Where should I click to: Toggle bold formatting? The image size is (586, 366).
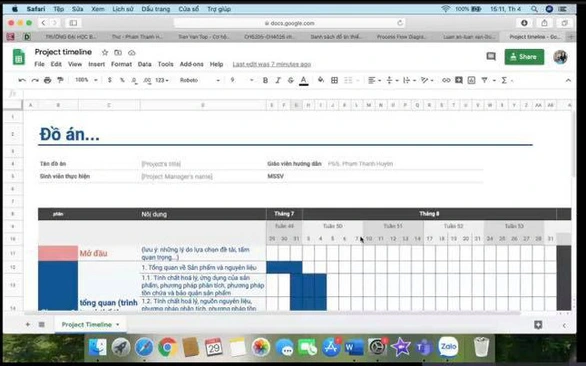265,80
